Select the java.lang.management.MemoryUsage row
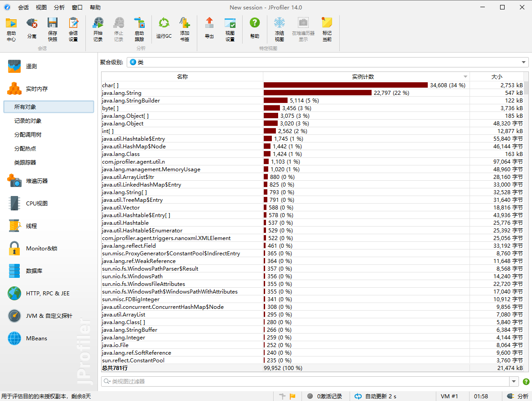The image size is (532, 401). pyautogui.click(x=312, y=169)
